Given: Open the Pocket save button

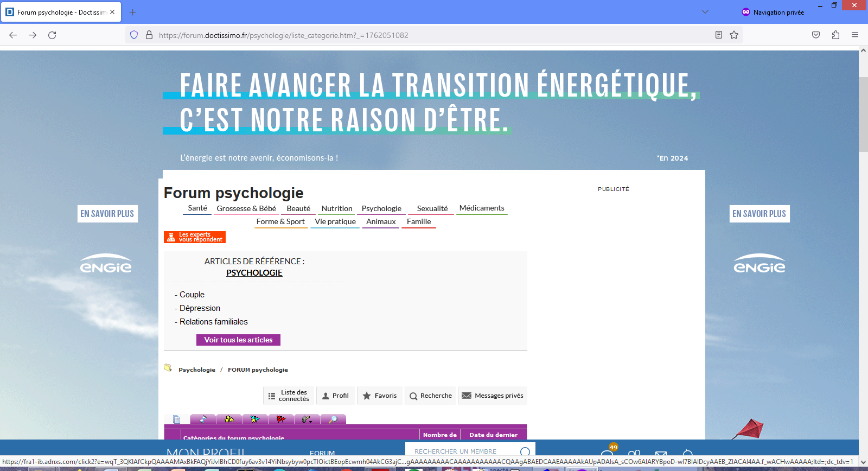Looking at the screenshot, I should pyautogui.click(x=816, y=35).
